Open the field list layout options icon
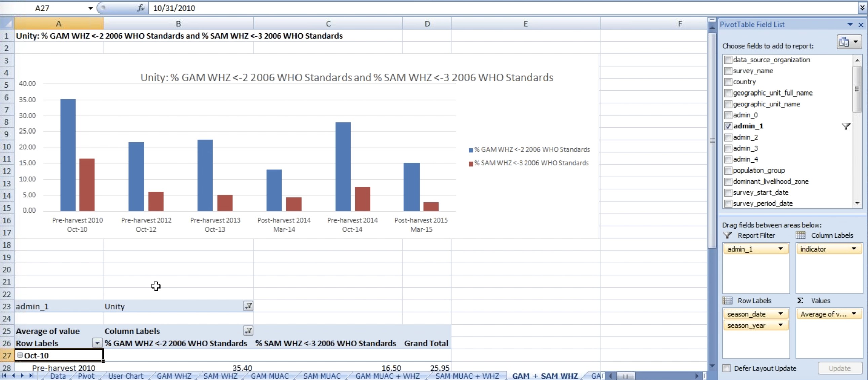868x380 pixels. [849, 42]
